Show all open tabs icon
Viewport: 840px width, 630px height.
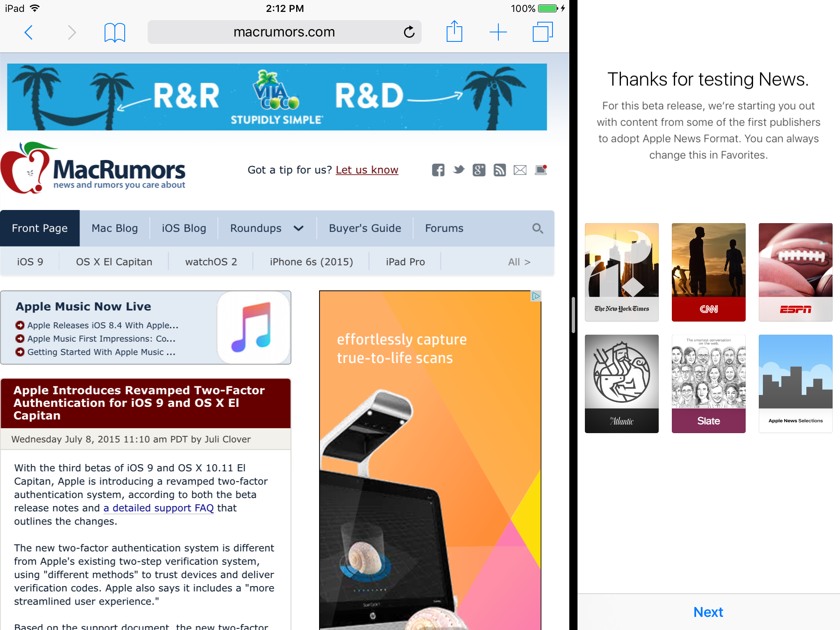point(543,32)
